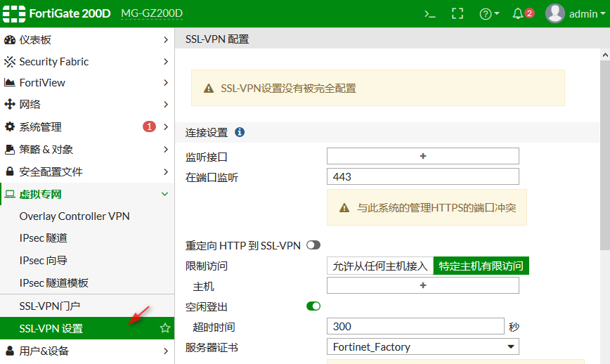The height and width of the screenshot is (364, 610).
Task: Open the 仪表板 menu item
Action: click(87, 39)
